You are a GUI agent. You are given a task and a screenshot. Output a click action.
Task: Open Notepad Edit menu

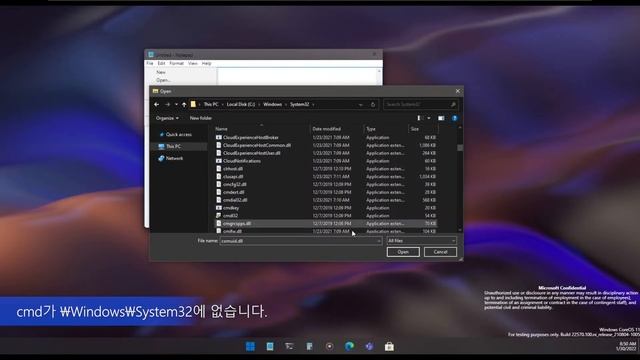click(162, 63)
